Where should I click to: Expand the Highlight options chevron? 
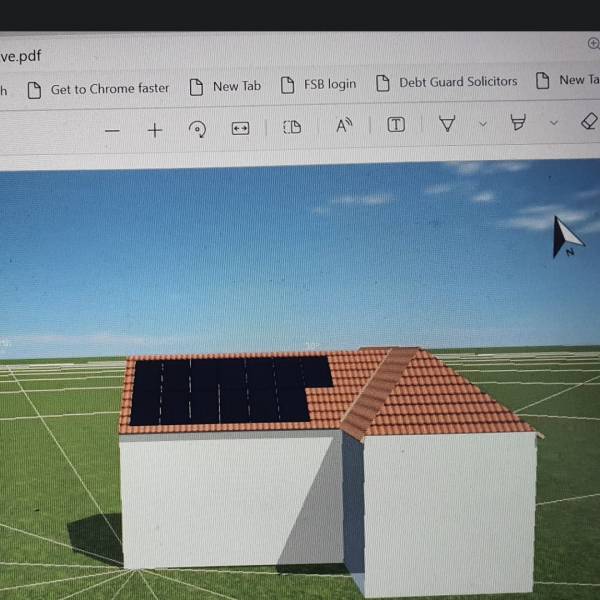(554, 123)
